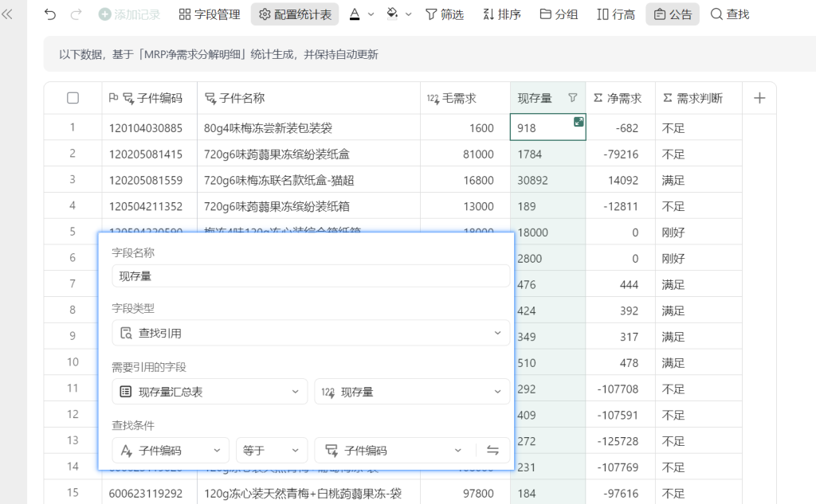Screen dimensions: 816x504
Task: Expand font color dropdown arrow
Action: [x=371, y=14]
